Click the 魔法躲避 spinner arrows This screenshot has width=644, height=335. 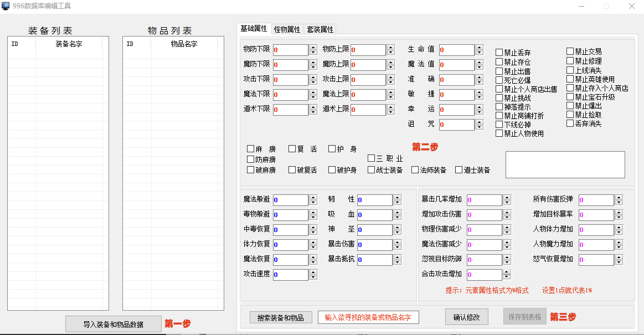313,200
